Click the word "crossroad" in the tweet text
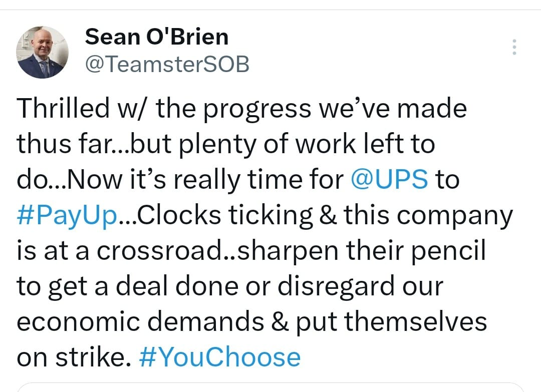The width and height of the screenshot is (541, 392). tap(159, 251)
